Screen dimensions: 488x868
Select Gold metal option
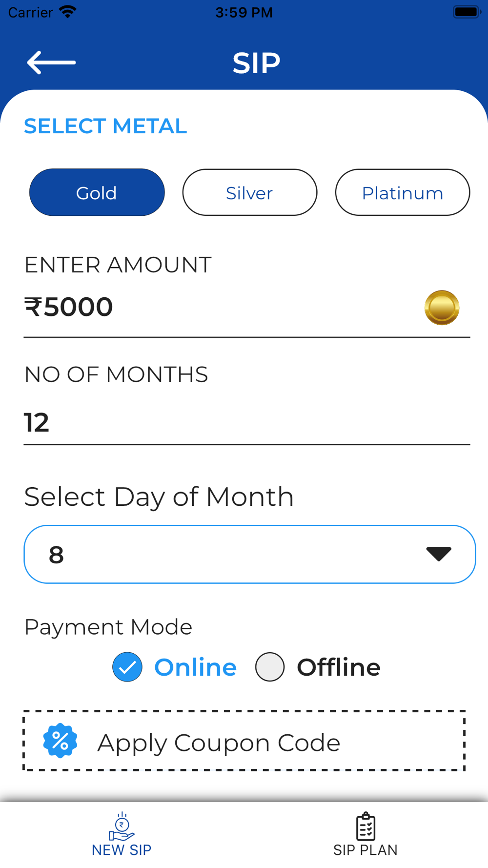click(97, 192)
